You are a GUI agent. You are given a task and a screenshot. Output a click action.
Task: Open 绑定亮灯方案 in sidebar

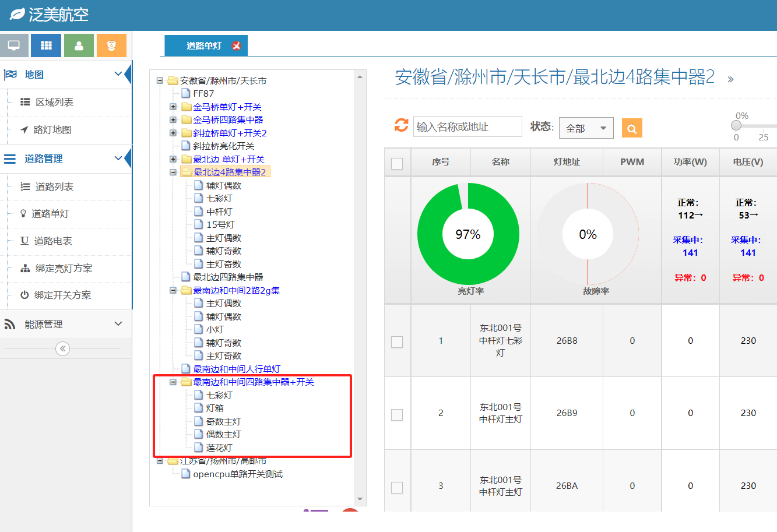coord(64,268)
